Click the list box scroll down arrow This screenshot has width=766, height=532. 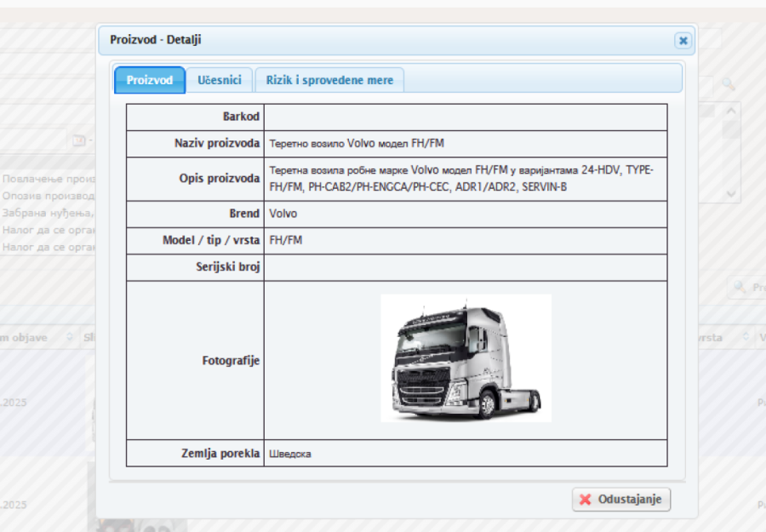tap(729, 194)
